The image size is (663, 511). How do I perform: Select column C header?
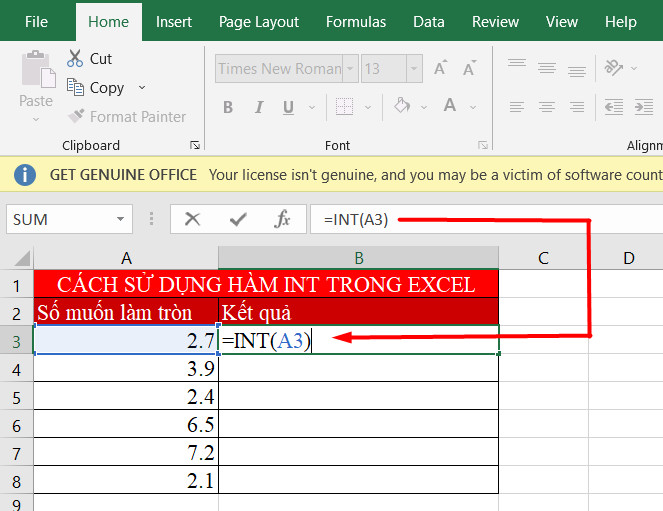(544, 258)
